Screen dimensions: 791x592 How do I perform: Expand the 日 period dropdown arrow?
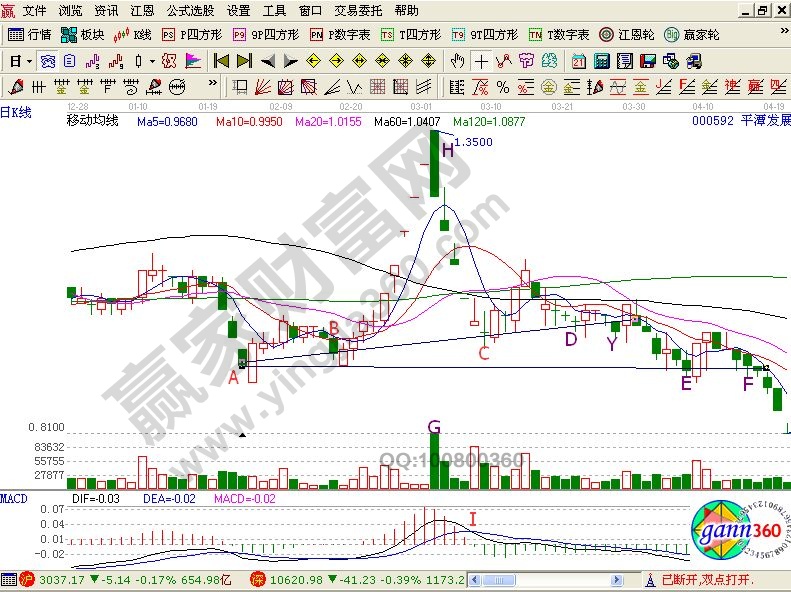point(29,61)
